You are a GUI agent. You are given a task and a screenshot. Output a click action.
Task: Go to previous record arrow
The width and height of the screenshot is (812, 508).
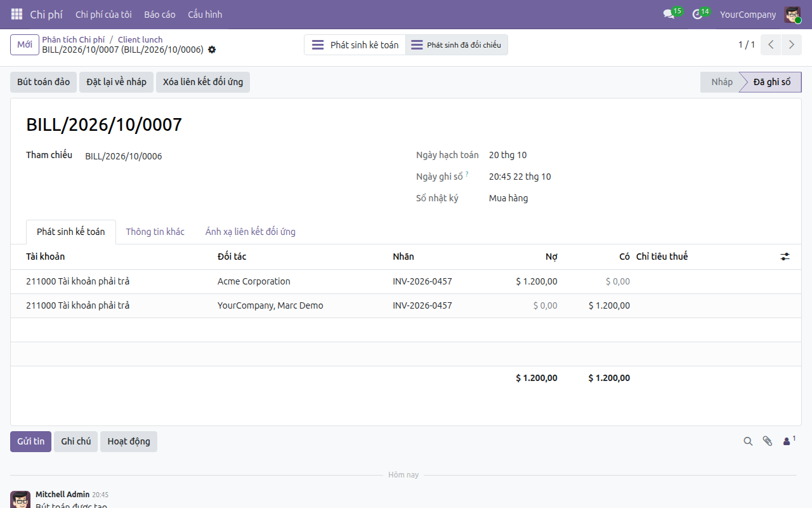pyautogui.click(x=771, y=44)
